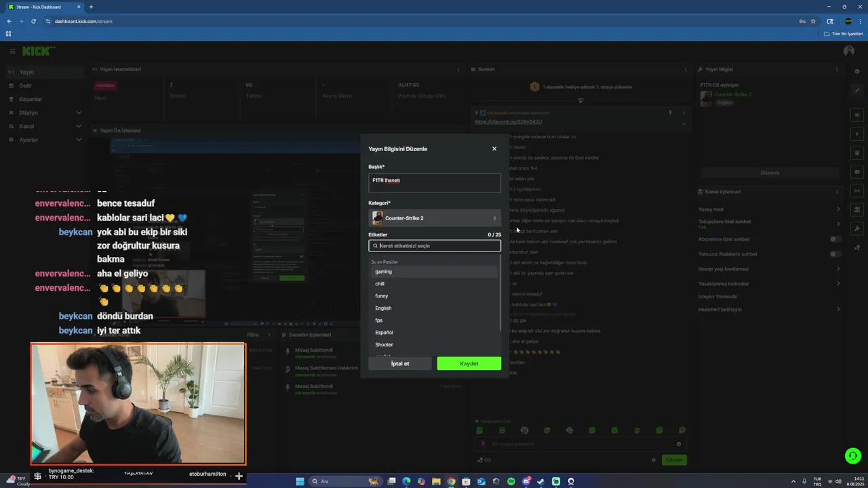Open Microsoft Edge from the taskbar
Screen dimensions: 868x488
pyautogui.click(x=406, y=481)
